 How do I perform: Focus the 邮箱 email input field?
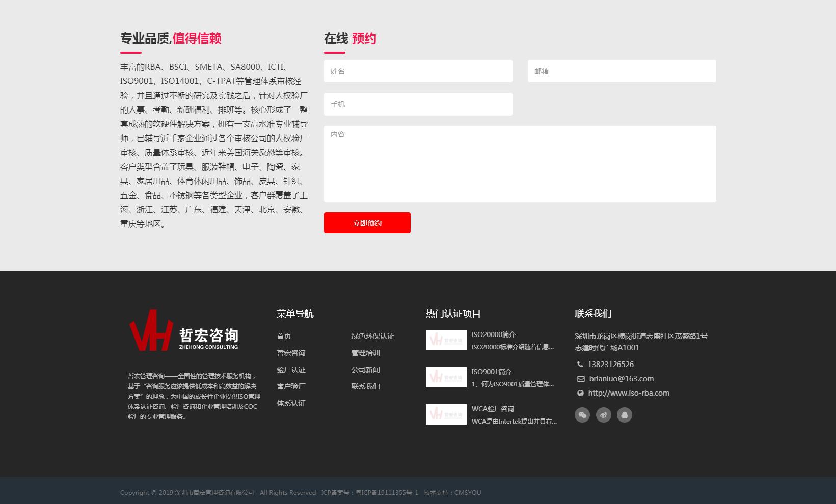coord(622,71)
